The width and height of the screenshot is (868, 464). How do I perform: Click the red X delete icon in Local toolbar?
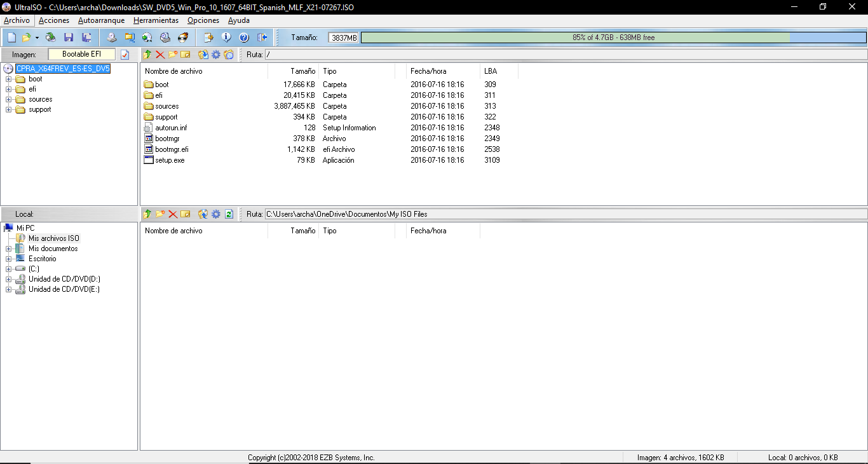(x=173, y=214)
